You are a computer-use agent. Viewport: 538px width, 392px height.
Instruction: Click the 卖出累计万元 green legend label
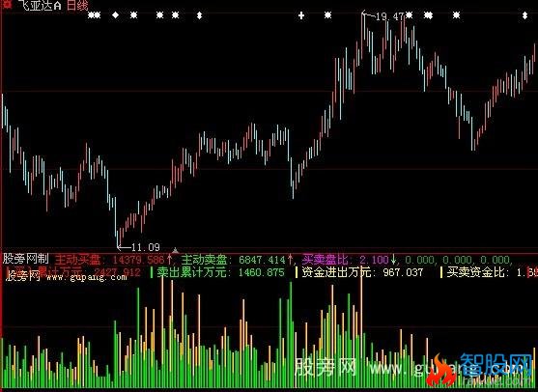coord(191,272)
